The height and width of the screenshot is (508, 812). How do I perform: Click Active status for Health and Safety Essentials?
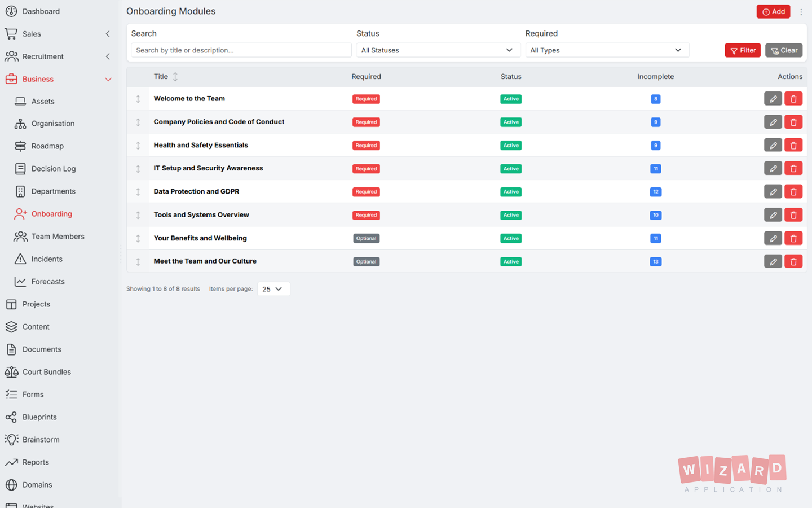(511, 145)
